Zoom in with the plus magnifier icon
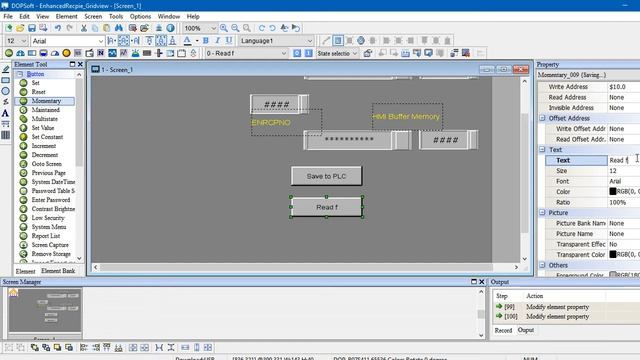 (x=224, y=28)
